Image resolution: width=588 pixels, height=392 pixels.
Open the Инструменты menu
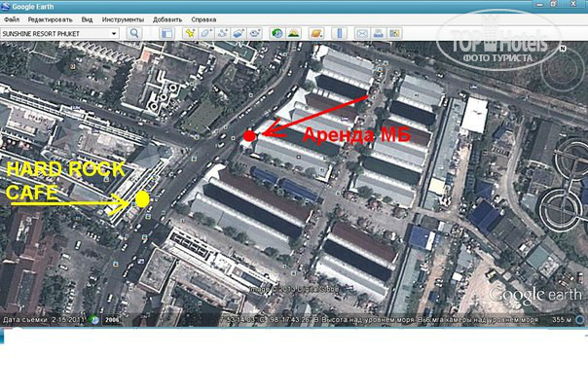coord(125,19)
